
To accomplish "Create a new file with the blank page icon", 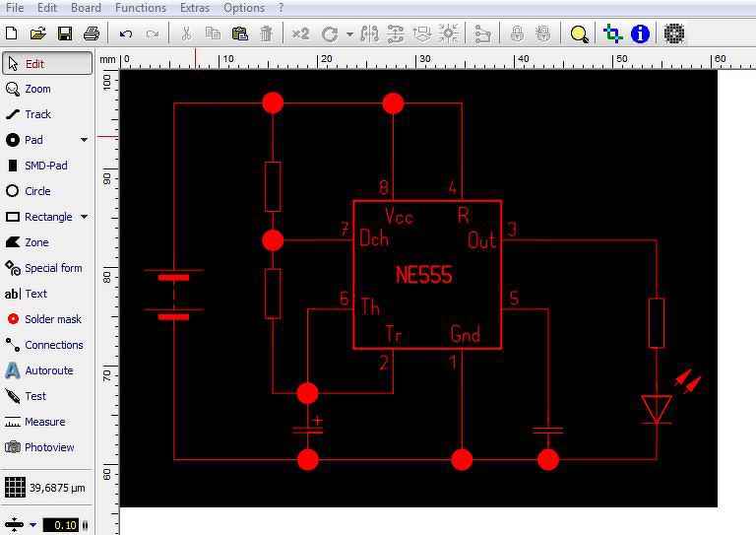I will 12,33.
